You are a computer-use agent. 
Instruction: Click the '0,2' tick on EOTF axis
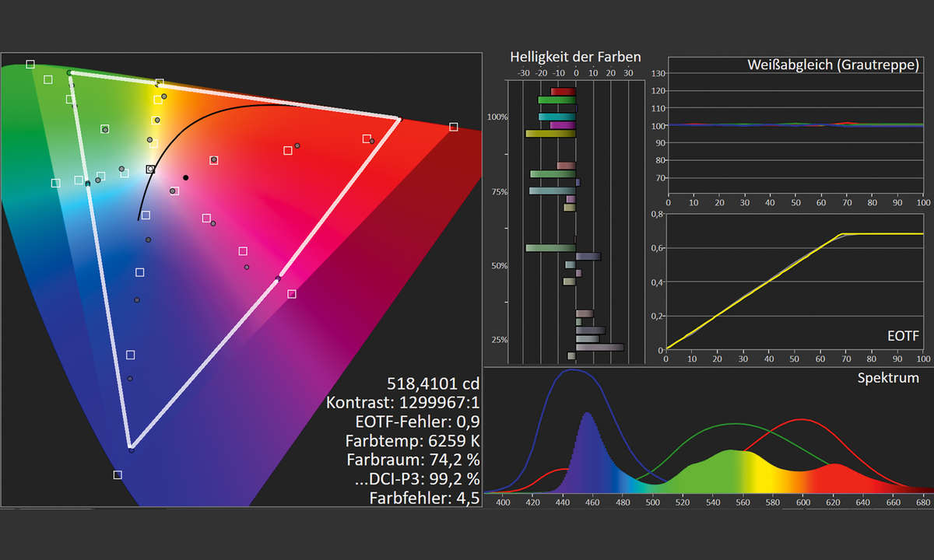coord(657,316)
